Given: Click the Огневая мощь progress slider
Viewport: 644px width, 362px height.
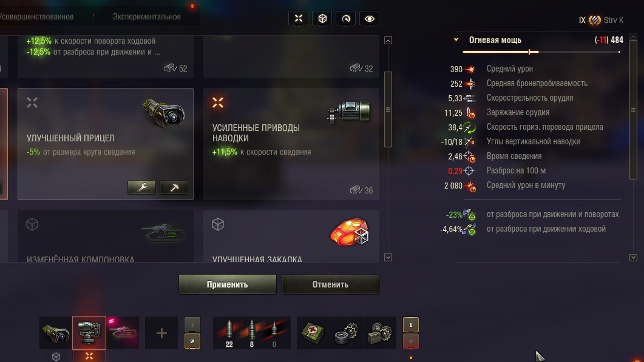Looking at the screenshot, I should [x=541, y=52].
